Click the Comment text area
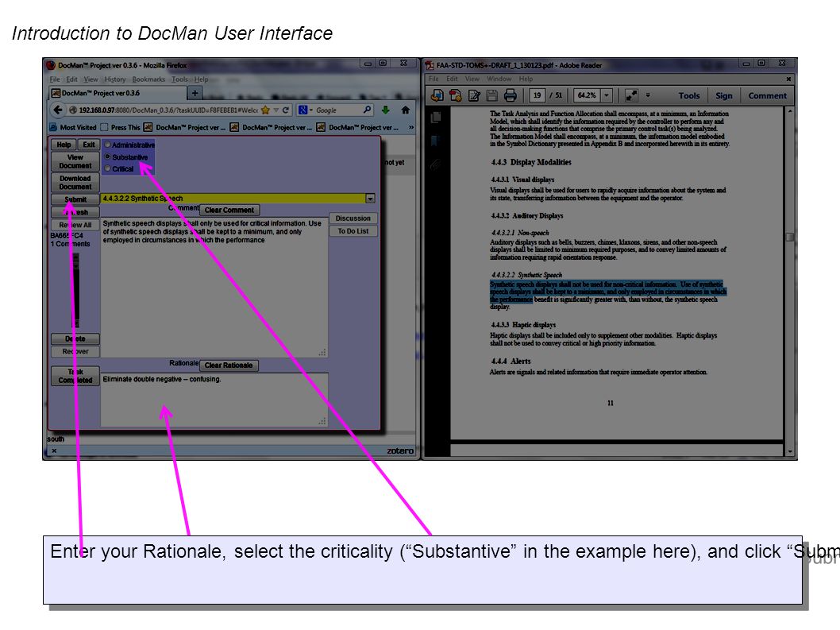The image size is (840, 630). (x=214, y=288)
